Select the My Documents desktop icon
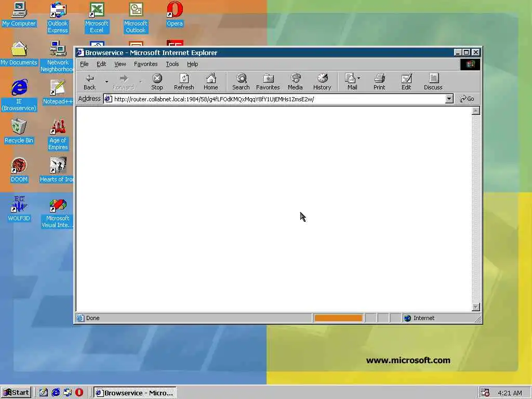This screenshot has width=532, height=399. [19, 54]
